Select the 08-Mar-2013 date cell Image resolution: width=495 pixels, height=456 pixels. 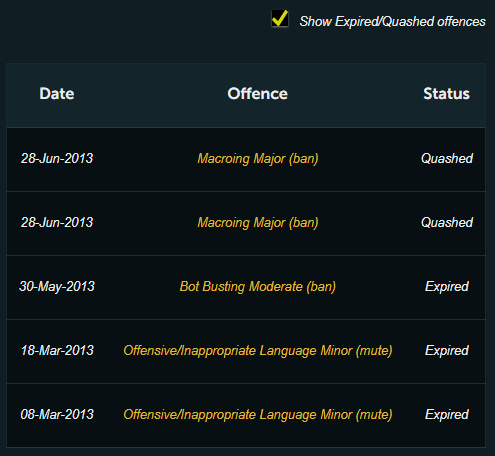click(57, 415)
